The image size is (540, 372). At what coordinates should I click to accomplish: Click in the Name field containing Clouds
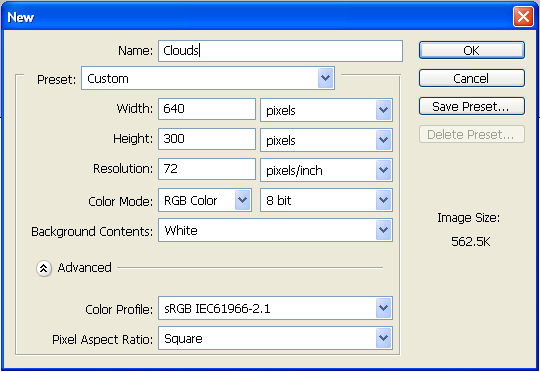280,51
